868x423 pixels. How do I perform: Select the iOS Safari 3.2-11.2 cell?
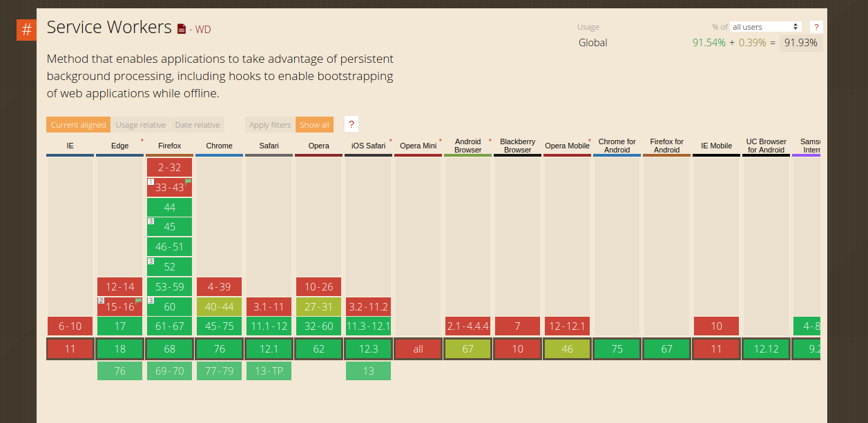(368, 306)
